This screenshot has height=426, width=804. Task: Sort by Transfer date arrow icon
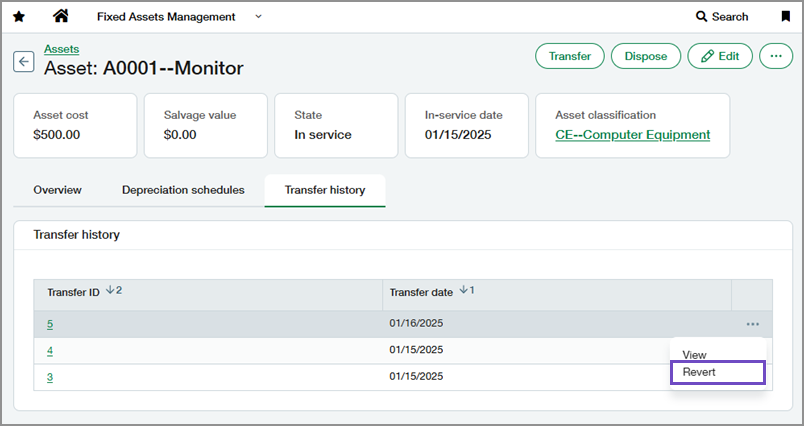[463, 292]
